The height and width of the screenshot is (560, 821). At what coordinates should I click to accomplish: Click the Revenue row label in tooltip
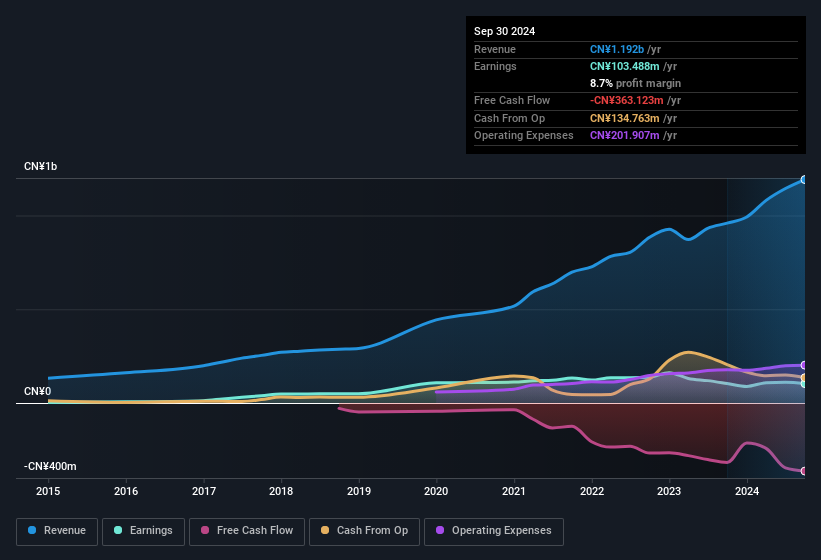[495, 49]
